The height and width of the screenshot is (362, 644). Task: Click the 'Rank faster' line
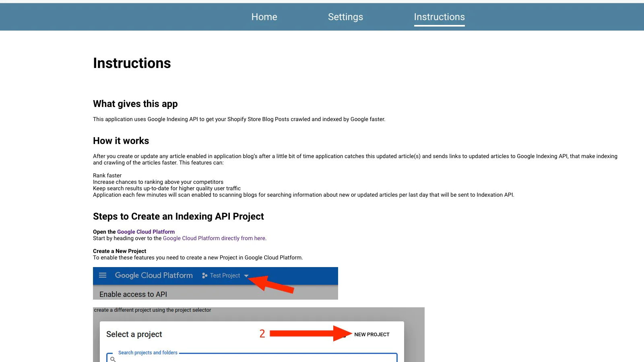[x=107, y=175]
